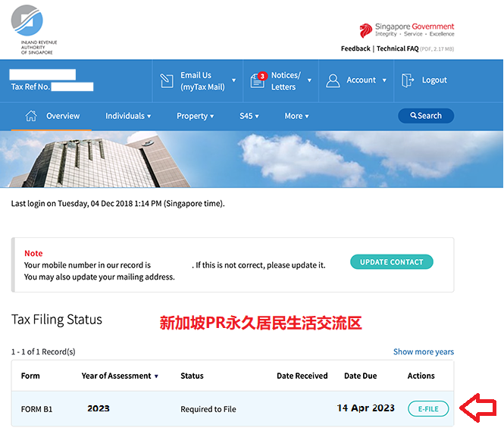
Task: Open Email Us (myTax Mail)
Action: [202, 81]
